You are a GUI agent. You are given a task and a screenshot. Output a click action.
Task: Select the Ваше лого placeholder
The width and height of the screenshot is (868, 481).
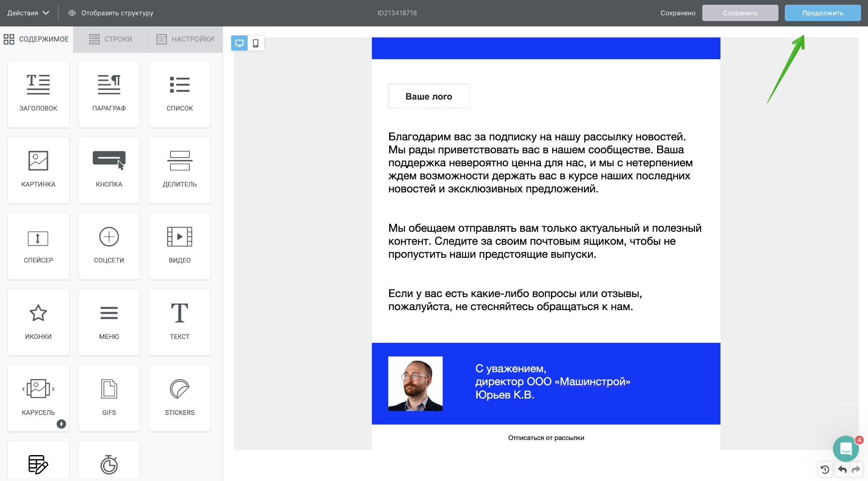tap(429, 96)
